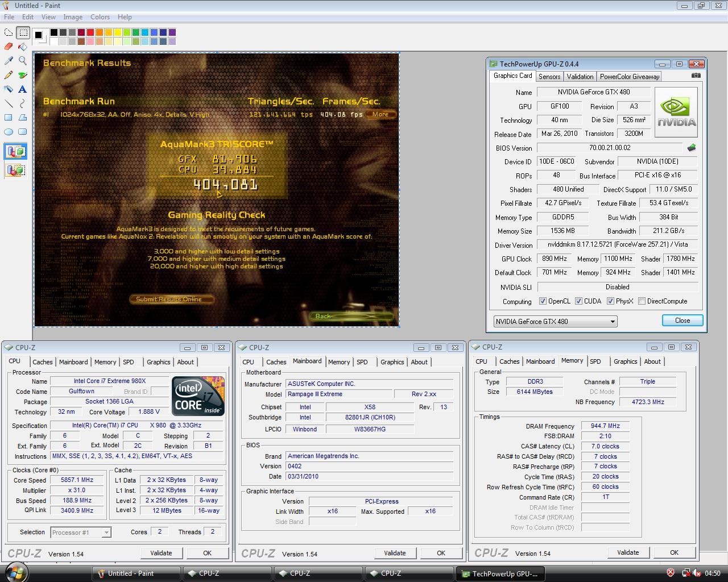Select the purple color swatch in top row
This screenshot has height=582, width=728.
click(x=172, y=32)
